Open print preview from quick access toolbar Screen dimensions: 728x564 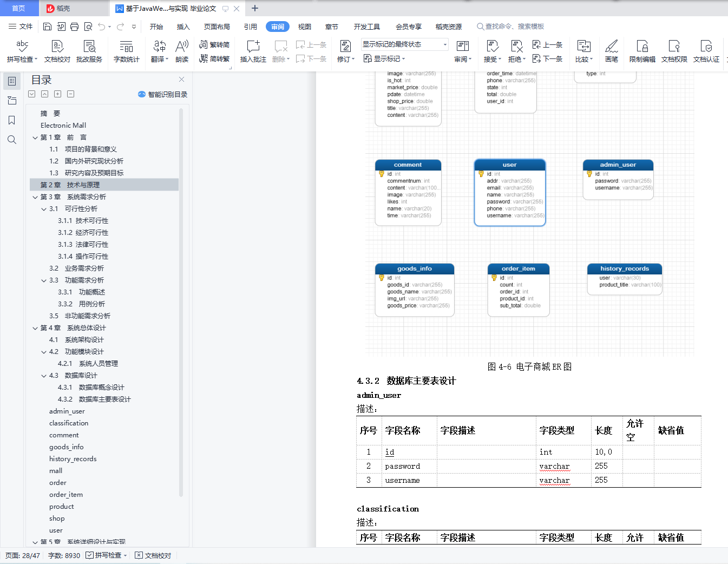click(x=88, y=27)
